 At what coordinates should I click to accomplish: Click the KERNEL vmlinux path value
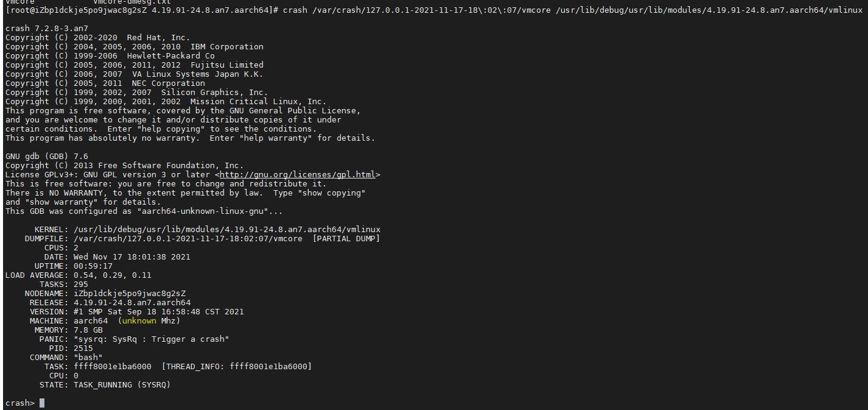(x=226, y=230)
